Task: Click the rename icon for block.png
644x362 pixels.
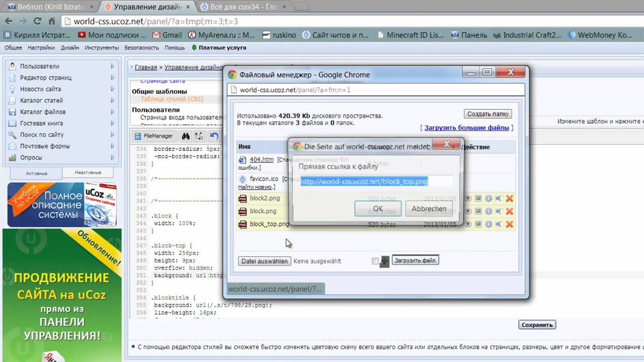Action: click(x=498, y=211)
